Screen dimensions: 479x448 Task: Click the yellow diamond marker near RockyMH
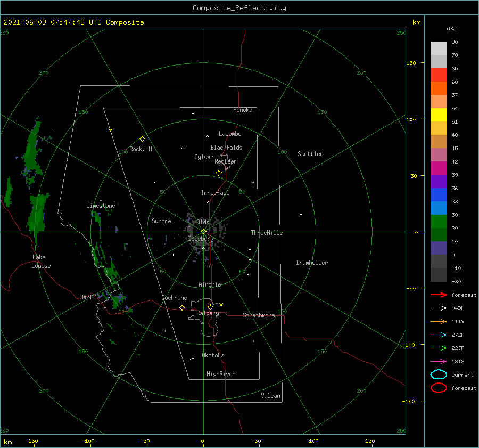pyautogui.click(x=142, y=139)
